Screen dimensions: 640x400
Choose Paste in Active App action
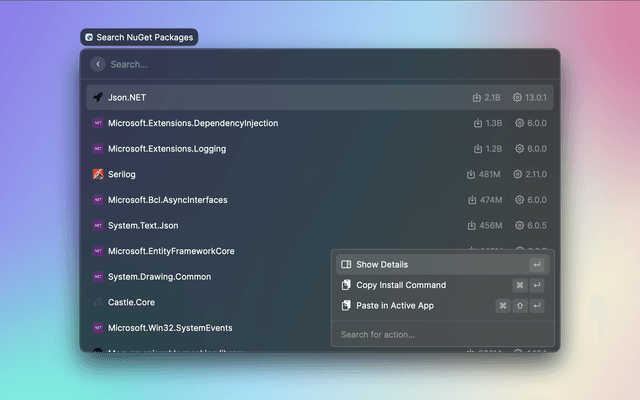pyautogui.click(x=394, y=306)
